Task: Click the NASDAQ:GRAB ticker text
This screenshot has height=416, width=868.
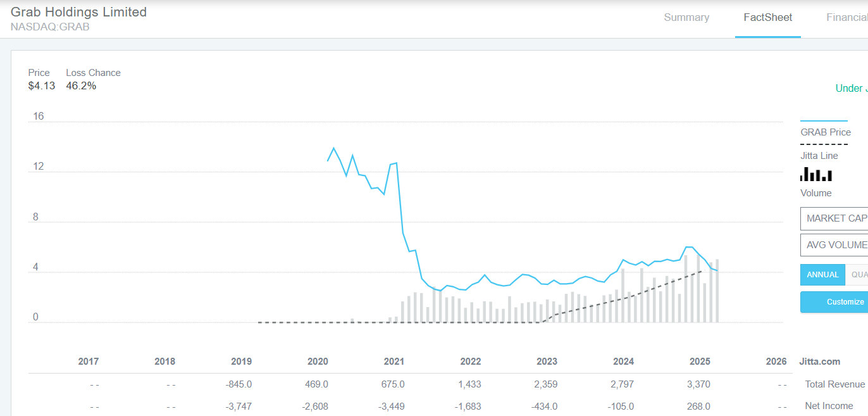Action: [50, 27]
